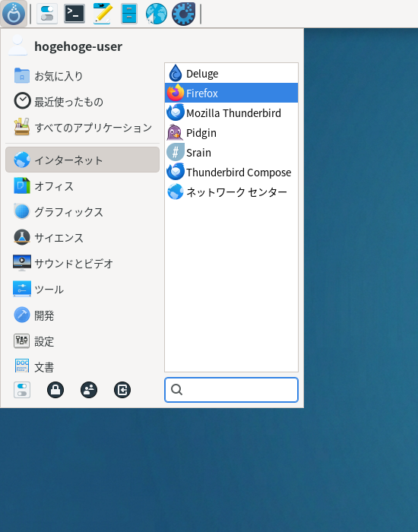Open the terminal from the top panel
The width and height of the screenshot is (418, 532).
tap(74, 14)
